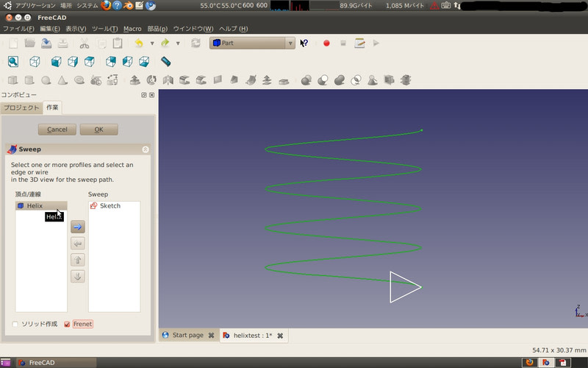Click the New document icon

pyautogui.click(x=13, y=43)
